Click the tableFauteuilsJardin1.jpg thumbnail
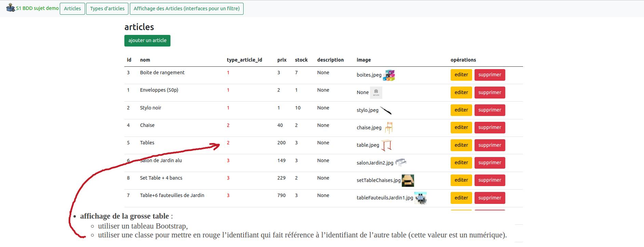This screenshot has height=247, width=644. [x=421, y=198]
